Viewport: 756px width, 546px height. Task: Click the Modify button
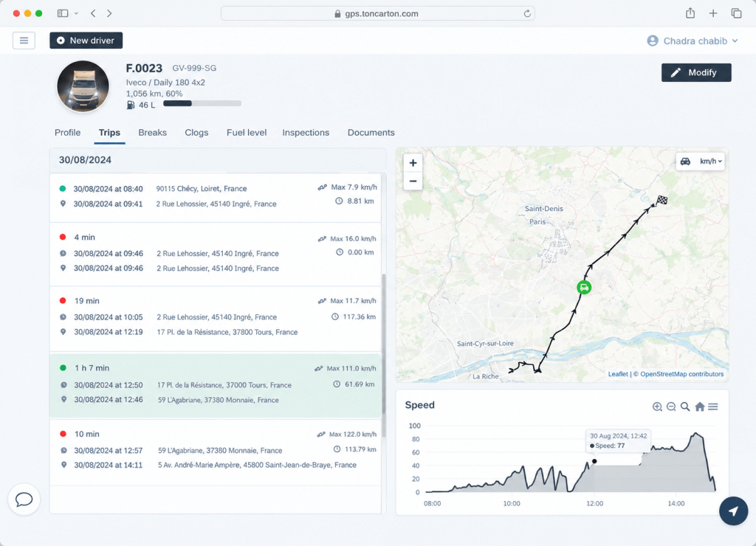[696, 73]
